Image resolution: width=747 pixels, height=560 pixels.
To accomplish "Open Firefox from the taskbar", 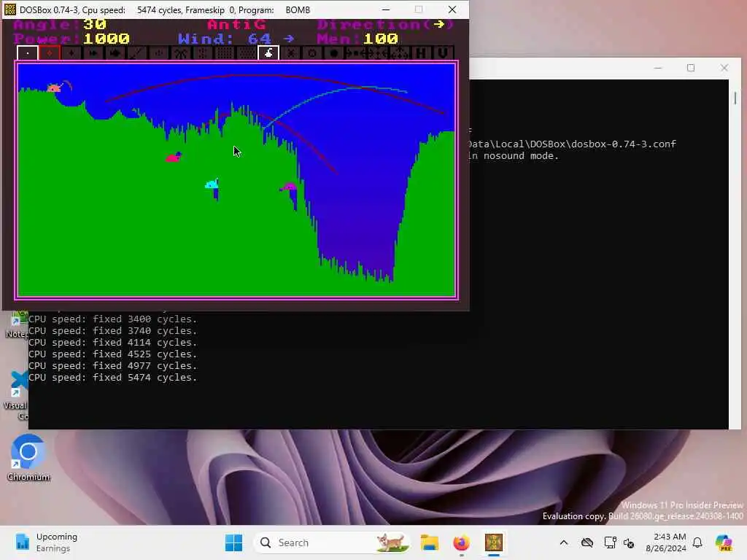I will [461, 542].
